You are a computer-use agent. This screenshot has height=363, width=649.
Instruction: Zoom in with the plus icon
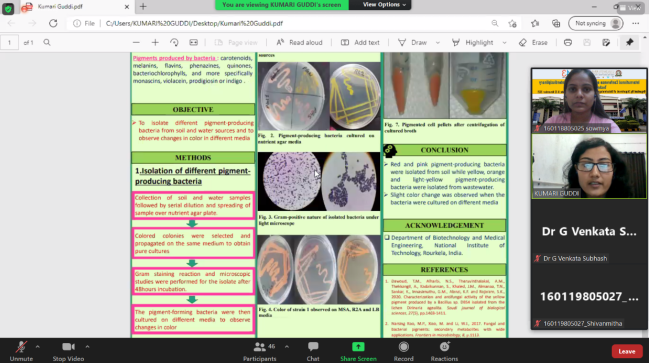(155, 43)
